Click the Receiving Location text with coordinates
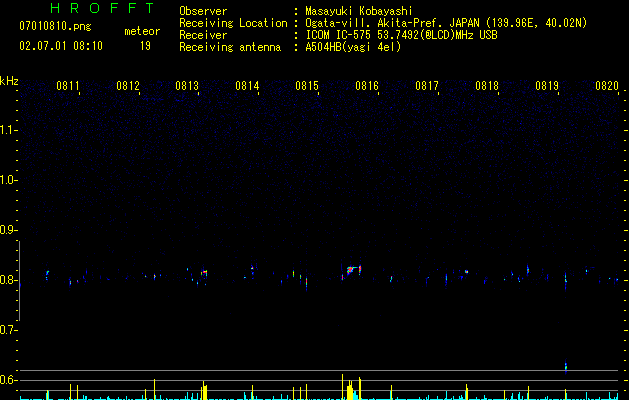This screenshot has height=400, width=629. point(446,23)
